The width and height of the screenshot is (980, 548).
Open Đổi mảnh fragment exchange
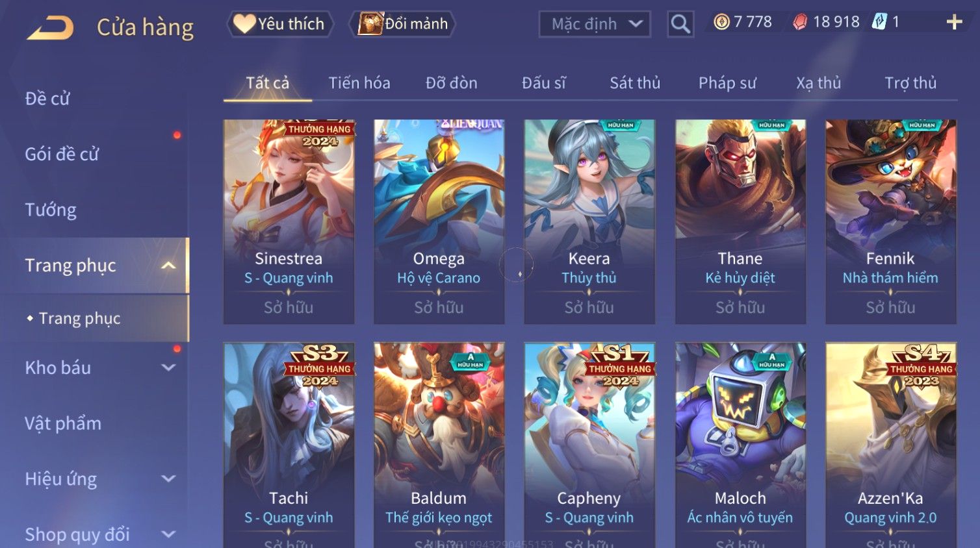point(402,24)
